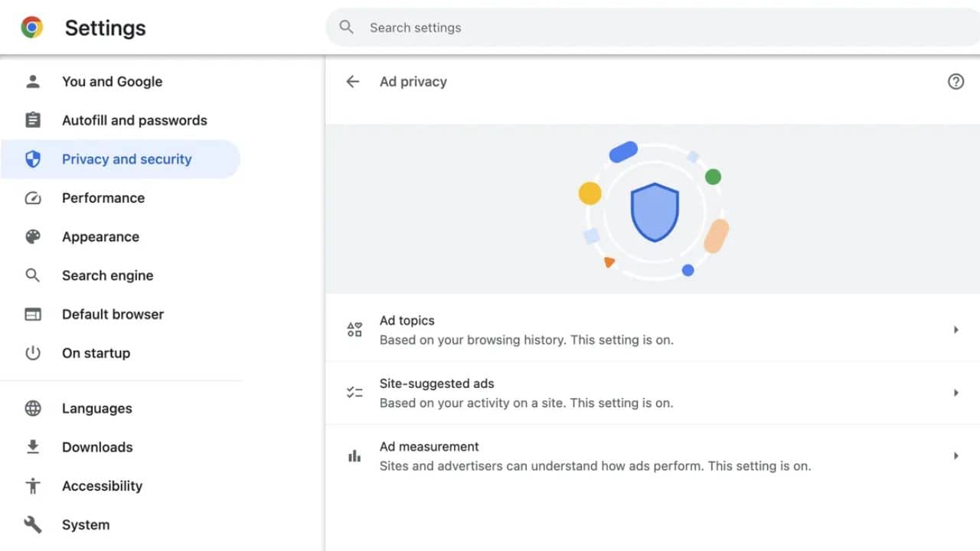Select Search engine in sidebar

(x=107, y=275)
